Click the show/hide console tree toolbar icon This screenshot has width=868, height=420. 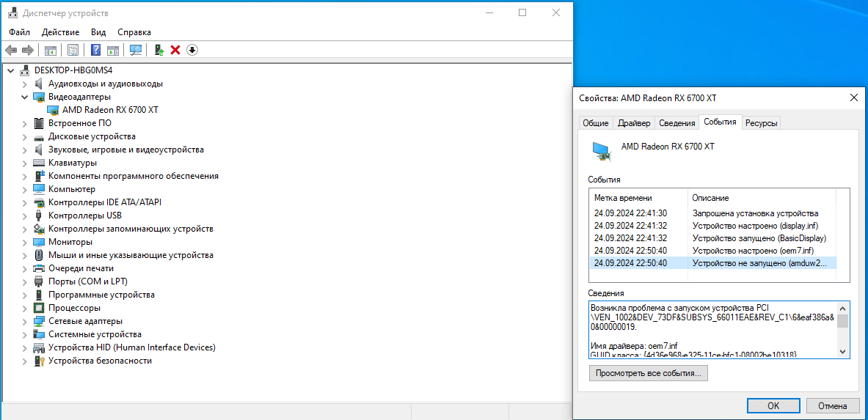[51, 51]
